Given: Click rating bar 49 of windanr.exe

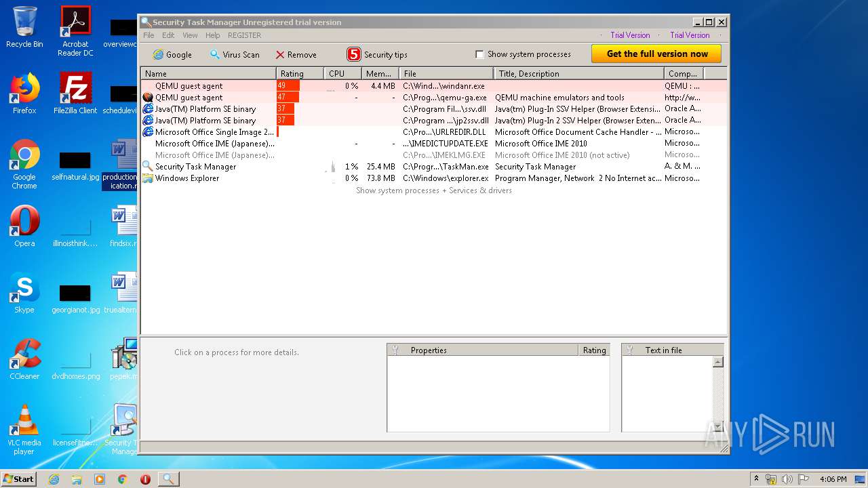Looking at the screenshot, I should pos(288,86).
